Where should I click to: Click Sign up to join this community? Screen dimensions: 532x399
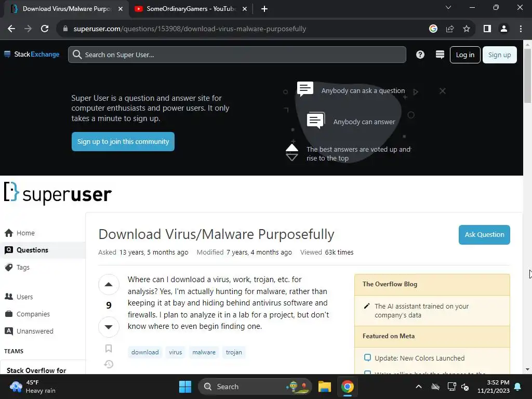(x=123, y=141)
